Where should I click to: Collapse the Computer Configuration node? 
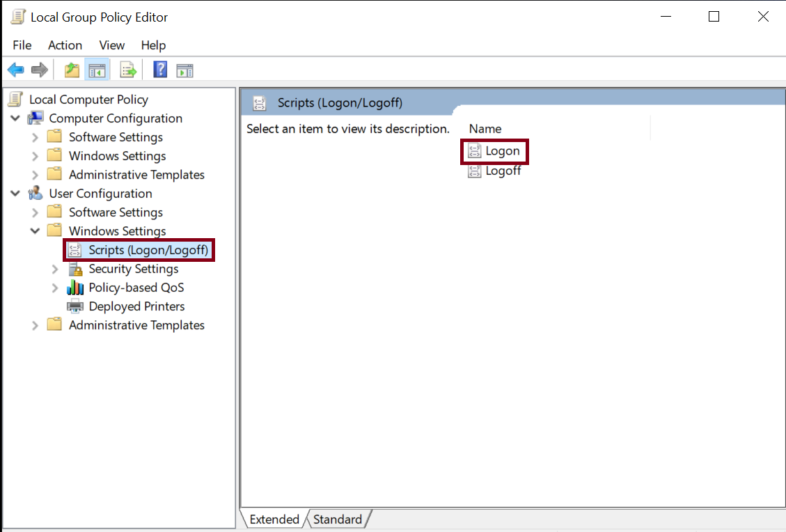(x=15, y=118)
